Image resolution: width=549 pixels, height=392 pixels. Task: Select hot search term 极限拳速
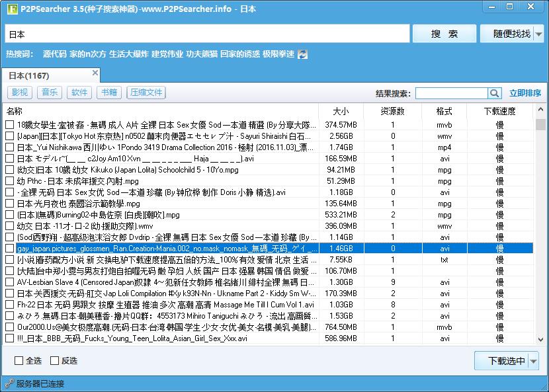[278, 54]
